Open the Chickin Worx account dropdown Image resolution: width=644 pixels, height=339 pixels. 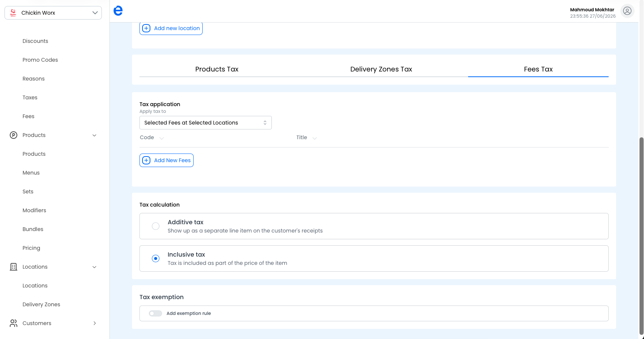coord(53,13)
